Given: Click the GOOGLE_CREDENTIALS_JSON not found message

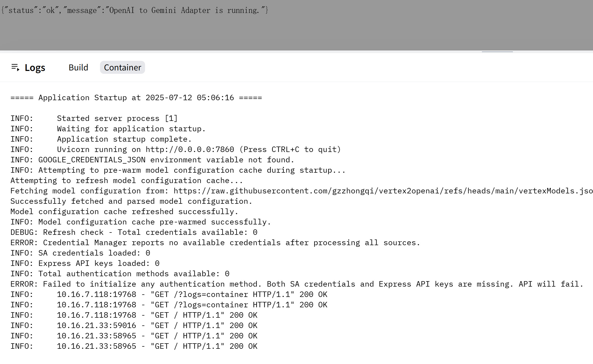Looking at the screenshot, I should [166, 160].
